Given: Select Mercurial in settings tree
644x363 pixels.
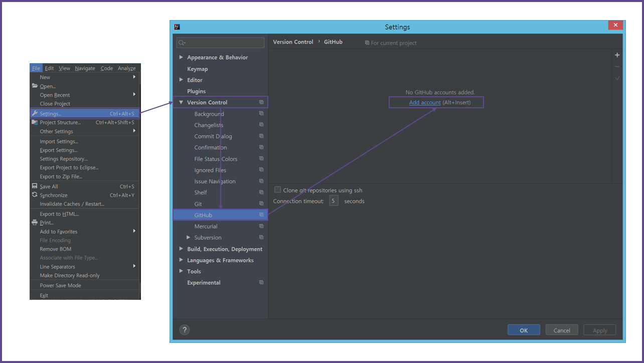Looking at the screenshot, I should tap(206, 227).
